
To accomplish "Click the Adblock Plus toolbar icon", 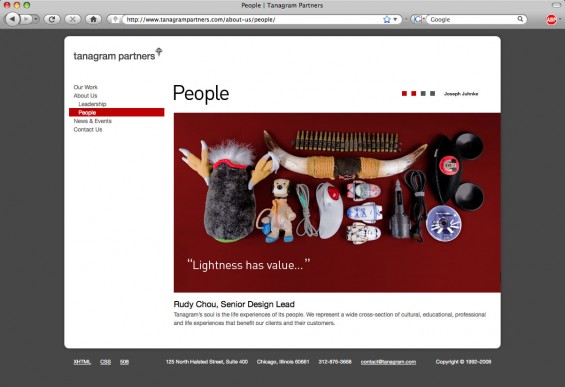I will click(x=551, y=20).
